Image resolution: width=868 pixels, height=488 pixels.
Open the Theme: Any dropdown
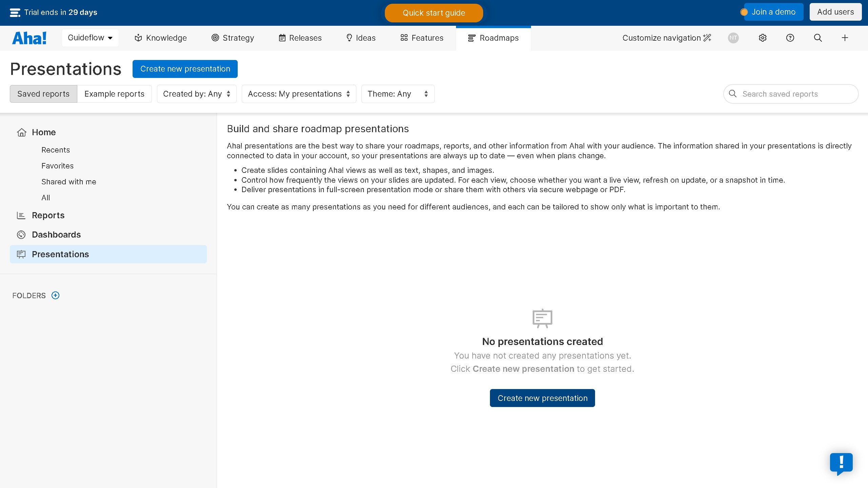(398, 94)
